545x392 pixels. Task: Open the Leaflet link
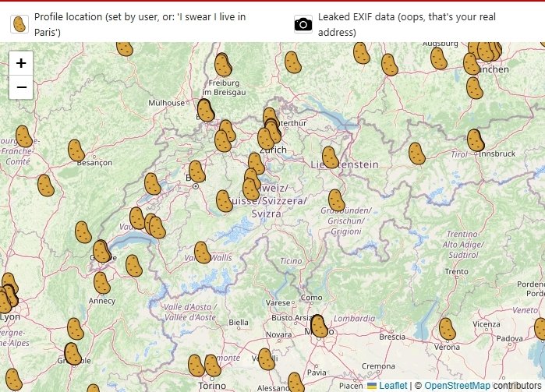tap(393, 386)
